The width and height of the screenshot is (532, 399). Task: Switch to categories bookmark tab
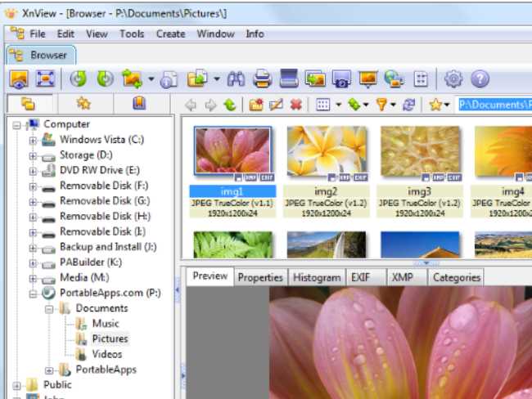pyautogui.click(x=139, y=103)
